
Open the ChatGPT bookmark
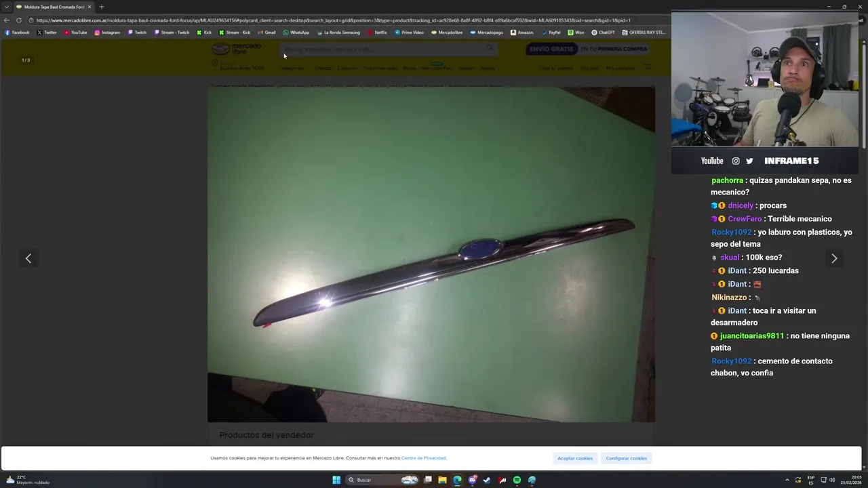603,33
